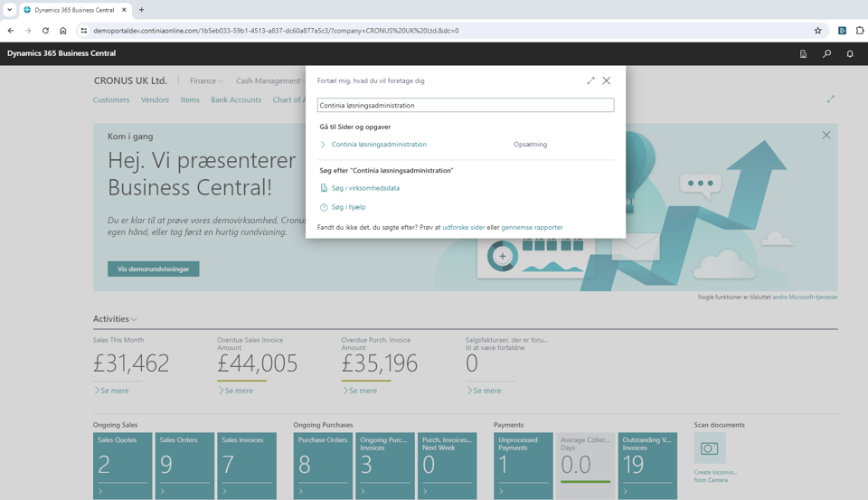
Task: Select 'Søg i hjælp' option
Action: click(x=348, y=207)
